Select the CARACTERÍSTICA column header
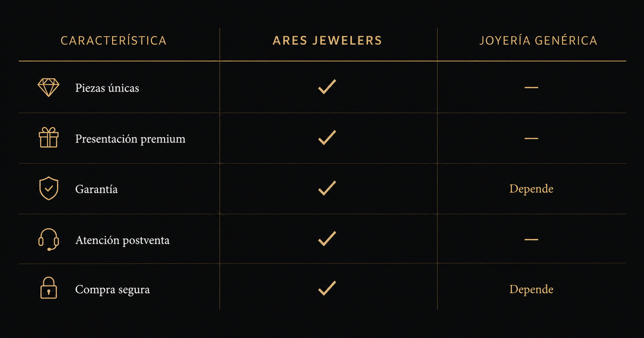Screen dimensions: 644x338 point(114,41)
